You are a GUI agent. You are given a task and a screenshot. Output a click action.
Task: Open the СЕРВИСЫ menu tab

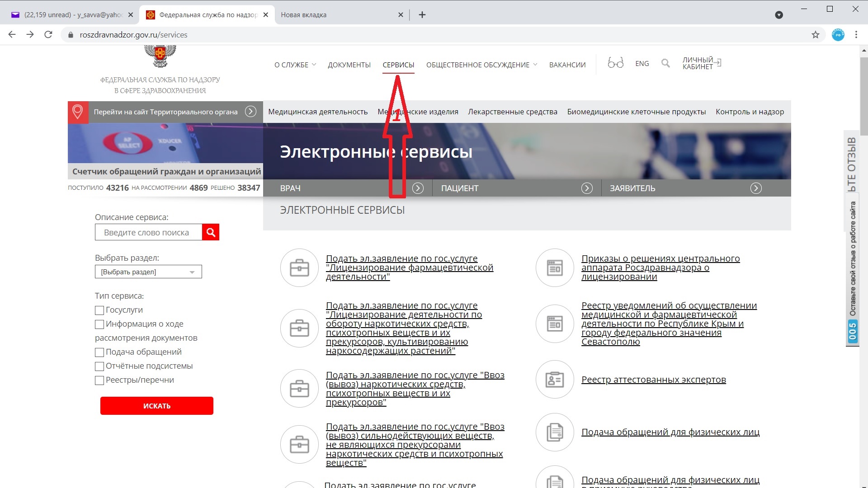pos(398,64)
